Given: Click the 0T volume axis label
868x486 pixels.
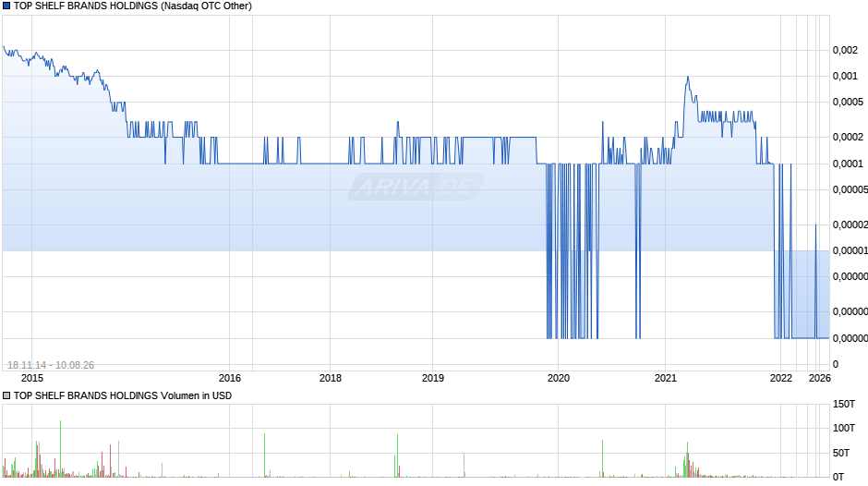Looking at the screenshot, I should click(838, 477).
